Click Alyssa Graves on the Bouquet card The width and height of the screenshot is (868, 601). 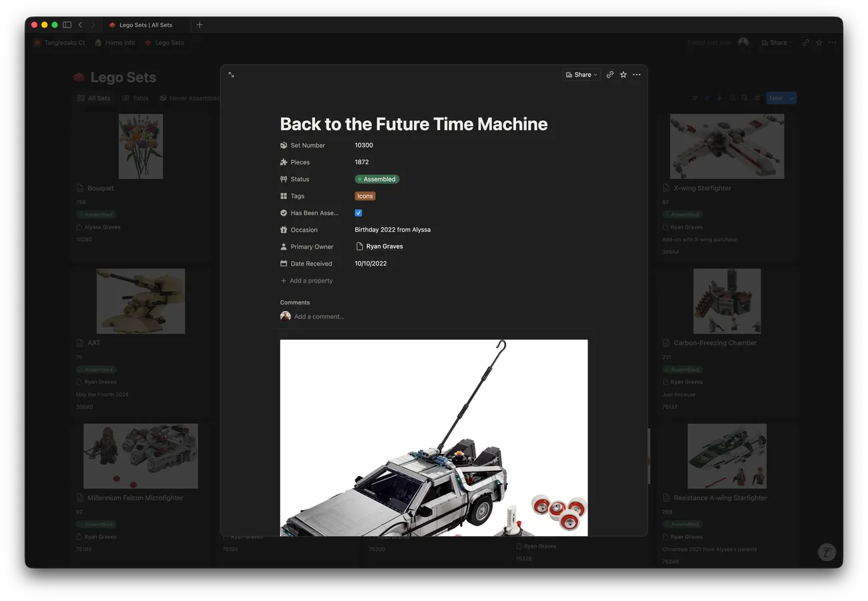(102, 227)
